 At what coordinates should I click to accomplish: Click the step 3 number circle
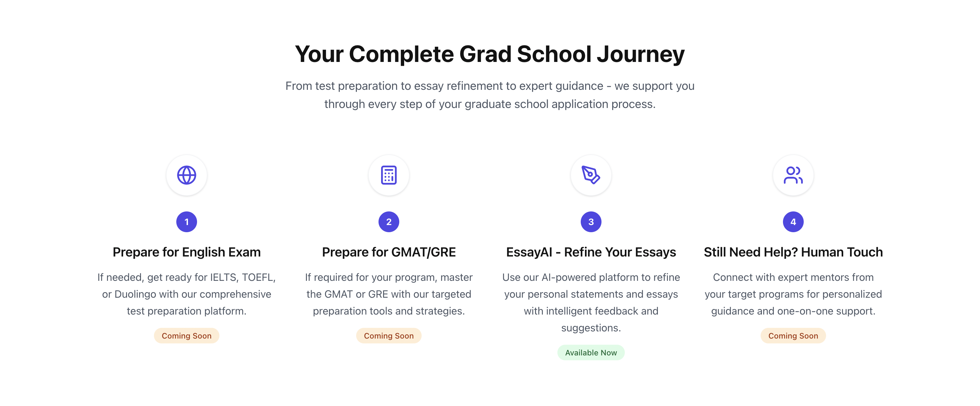click(591, 222)
